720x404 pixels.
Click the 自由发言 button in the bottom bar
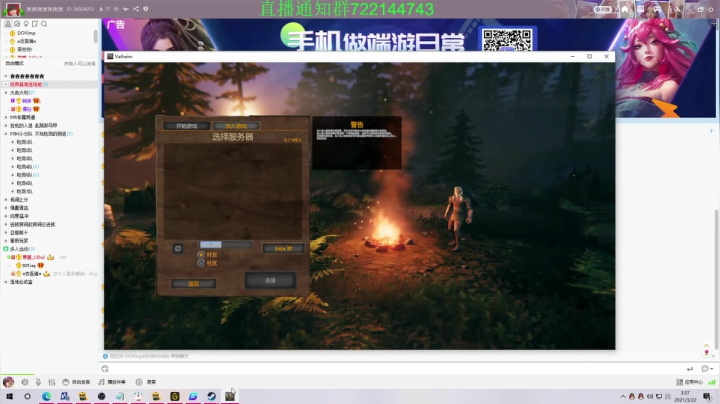(x=76, y=382)
